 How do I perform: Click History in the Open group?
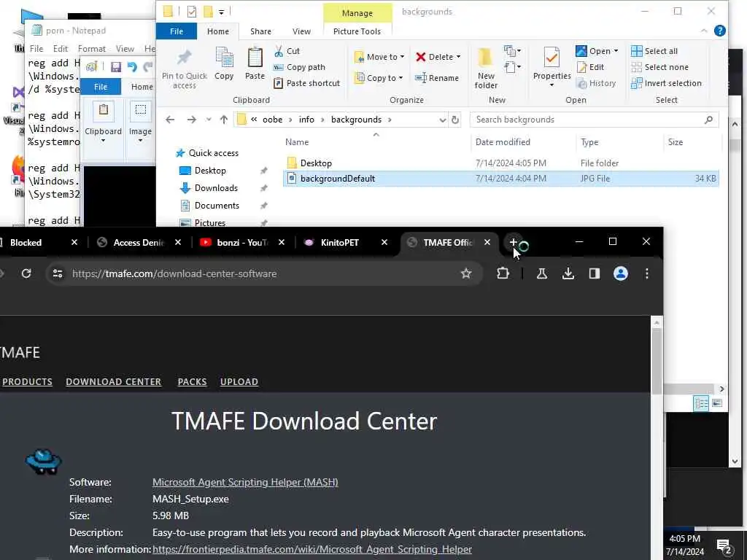(596, 83)
